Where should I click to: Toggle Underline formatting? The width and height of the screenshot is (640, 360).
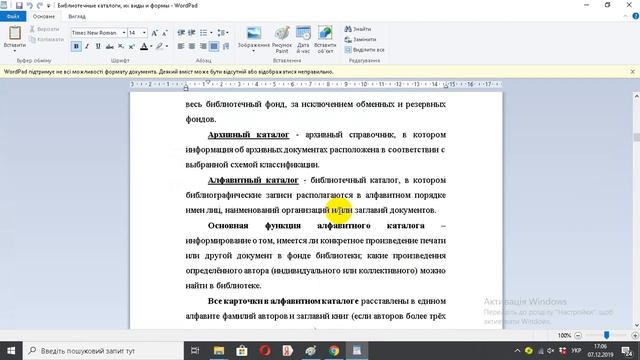coord(98,46)
